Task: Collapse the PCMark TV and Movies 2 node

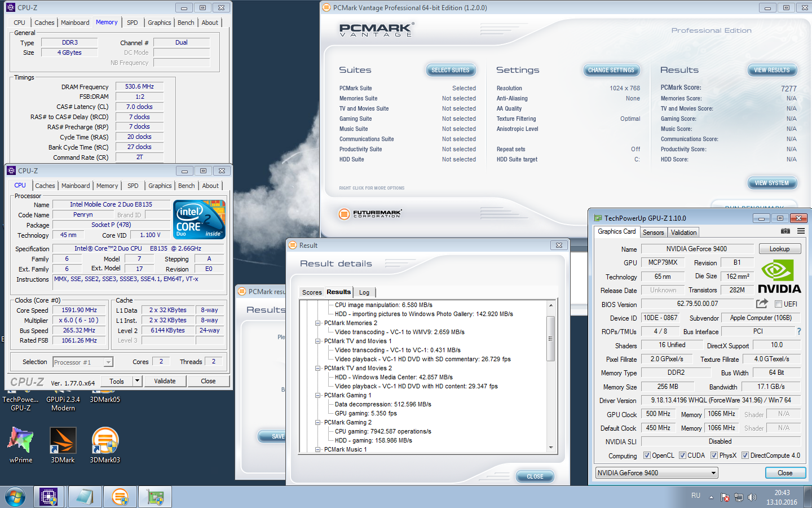Action: point(318,369)
